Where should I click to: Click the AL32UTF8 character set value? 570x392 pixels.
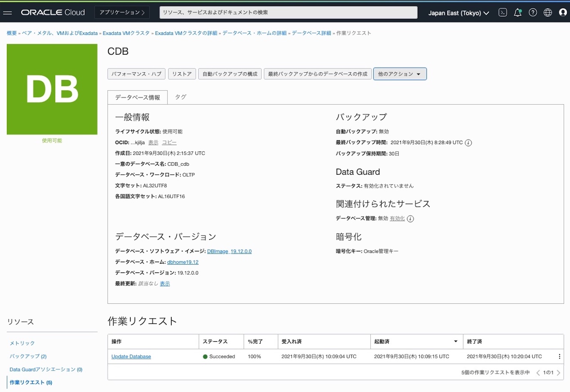tap(155, 186)
